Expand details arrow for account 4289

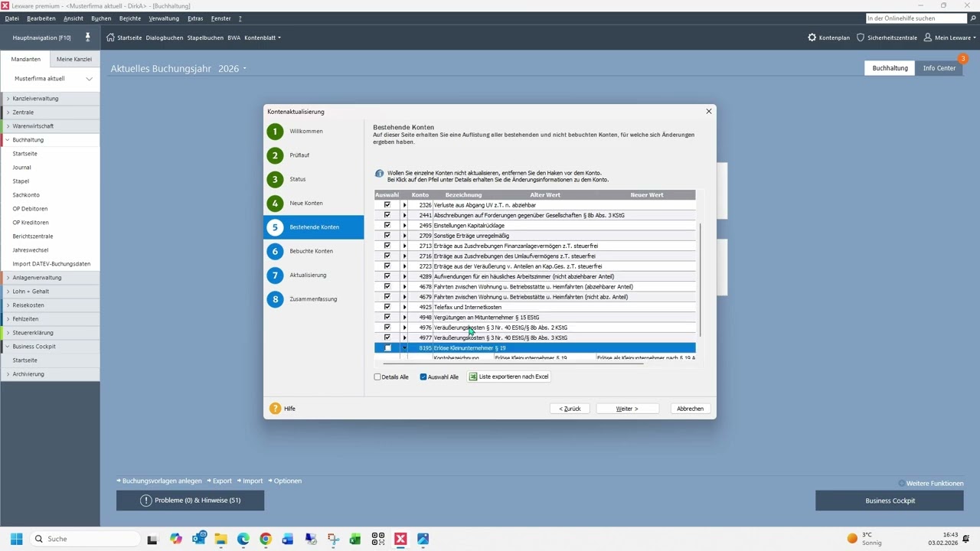pos(404,276)
